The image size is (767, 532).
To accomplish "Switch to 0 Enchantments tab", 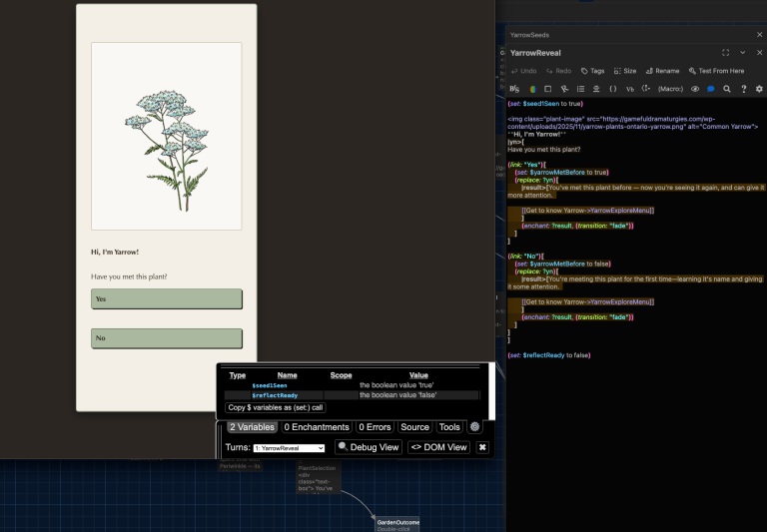I will (x=317, y=427).
